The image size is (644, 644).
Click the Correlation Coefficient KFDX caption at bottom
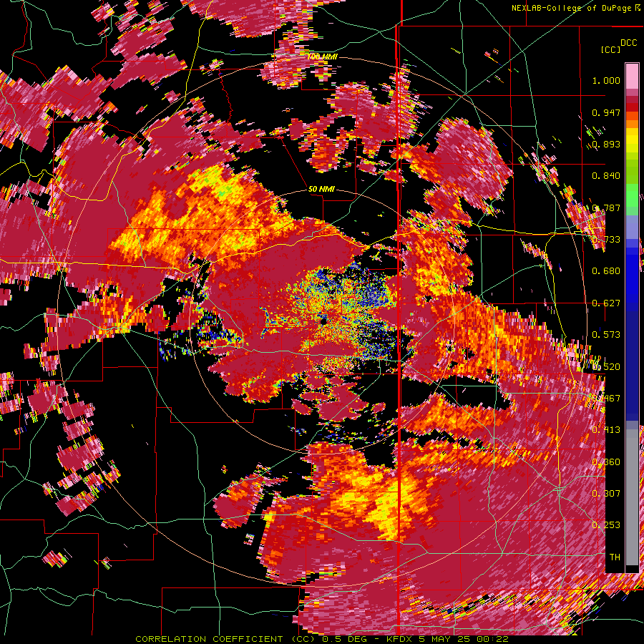point(322,639)
